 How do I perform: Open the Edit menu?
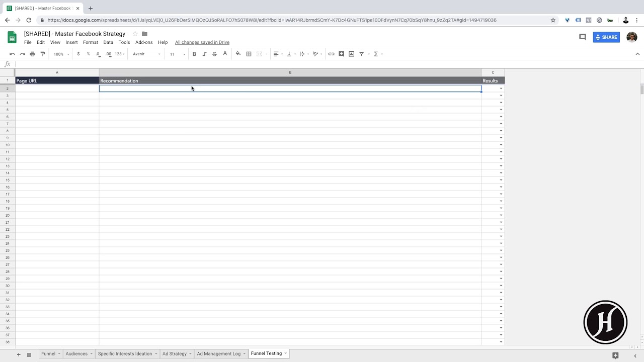41,42
